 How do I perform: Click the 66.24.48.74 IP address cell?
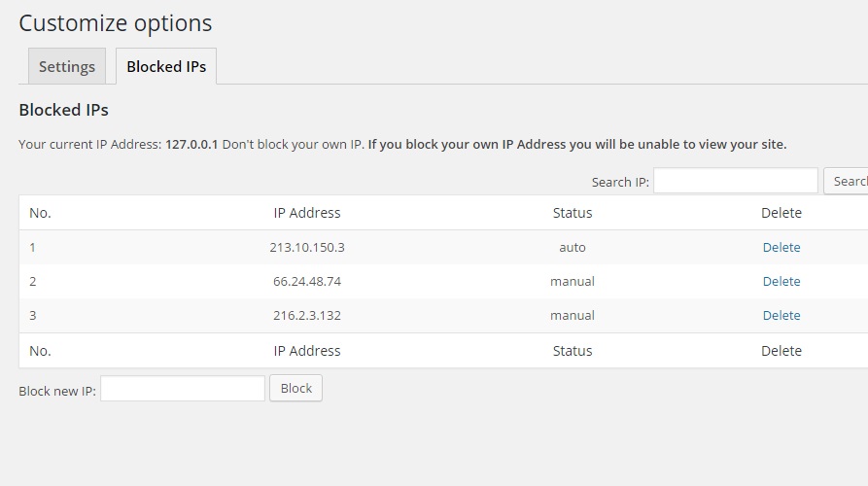[307, 281]
